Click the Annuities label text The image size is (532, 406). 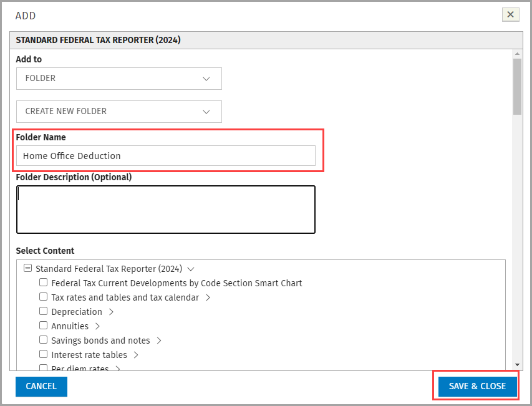tap(70, 326)
